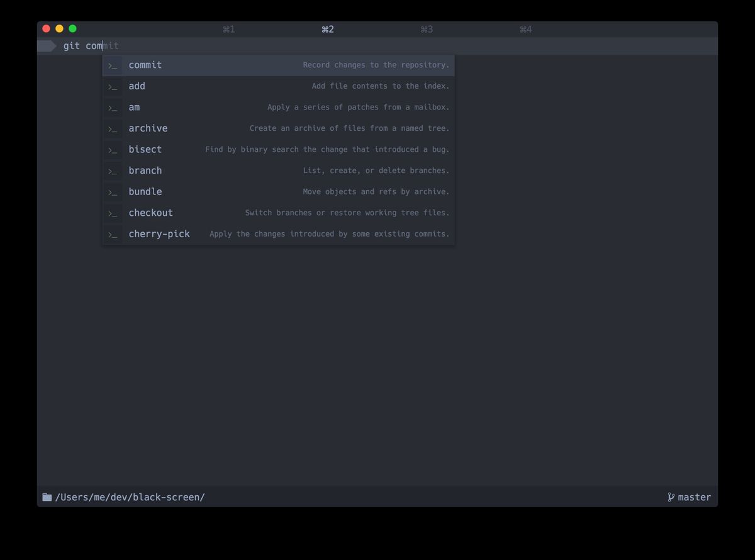Click the terminal icon beside cherry-pick
The image size is (755, 560).
click(113, 234)
